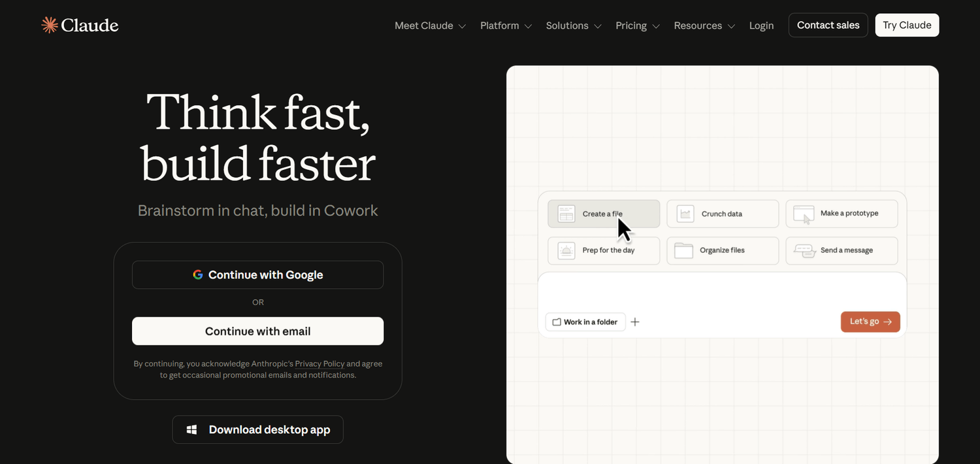Open the Resources nav item

coord(704,25)
